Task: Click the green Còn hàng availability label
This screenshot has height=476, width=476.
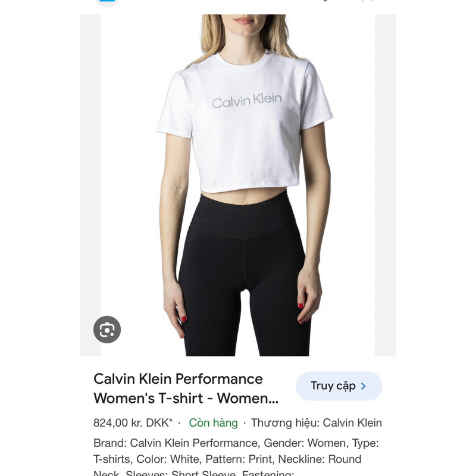Action: click(213, 422)
